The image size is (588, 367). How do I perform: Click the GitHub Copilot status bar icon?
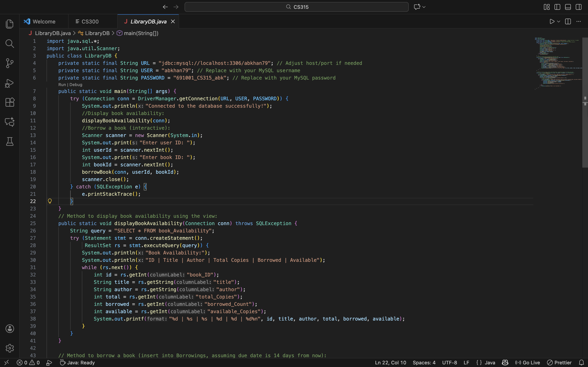pyautogui.click(x=505, y=363)
